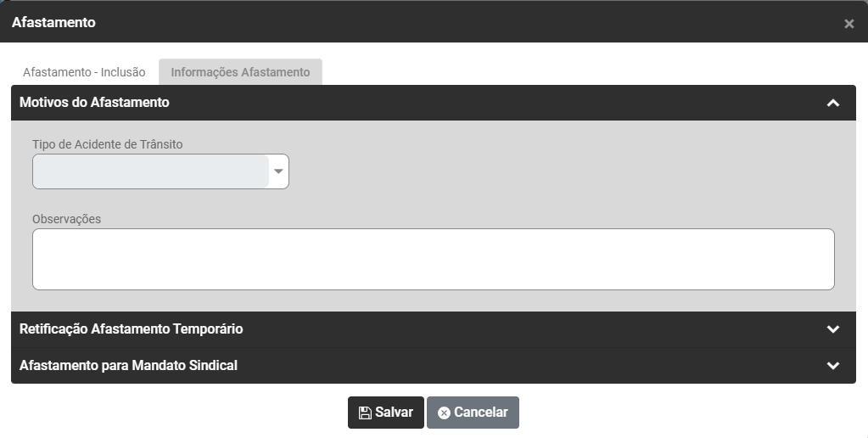Expand the Afastamento para Mandato Sindical section
The width and height of the screenshot is (868, 438).
(128, 366)
